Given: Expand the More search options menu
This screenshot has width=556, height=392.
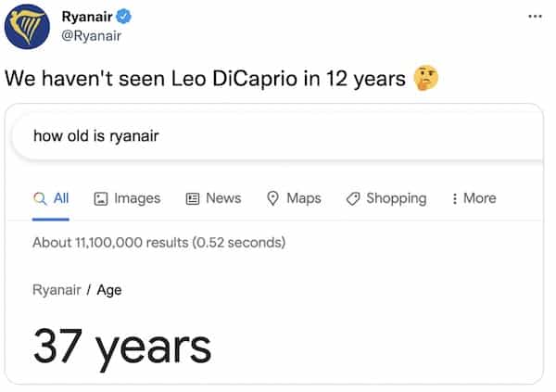Looking at the screenshot, I should (x=474, y=198).
